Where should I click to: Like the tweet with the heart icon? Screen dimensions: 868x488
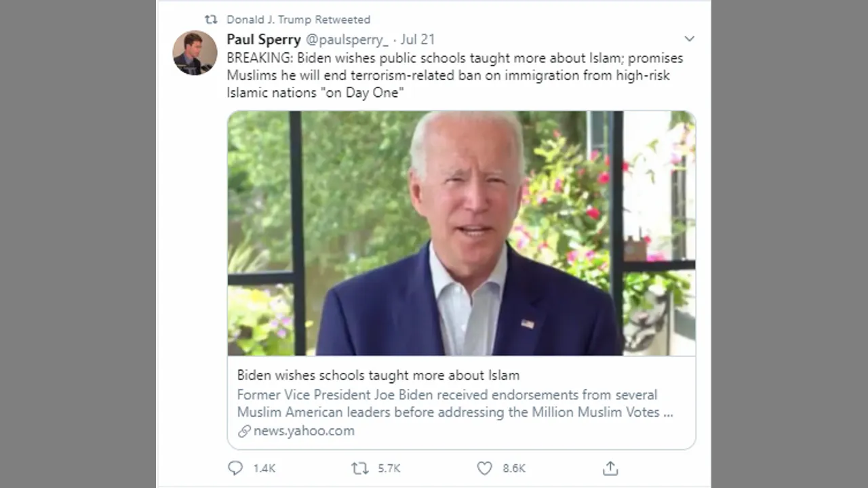(484, 468)
